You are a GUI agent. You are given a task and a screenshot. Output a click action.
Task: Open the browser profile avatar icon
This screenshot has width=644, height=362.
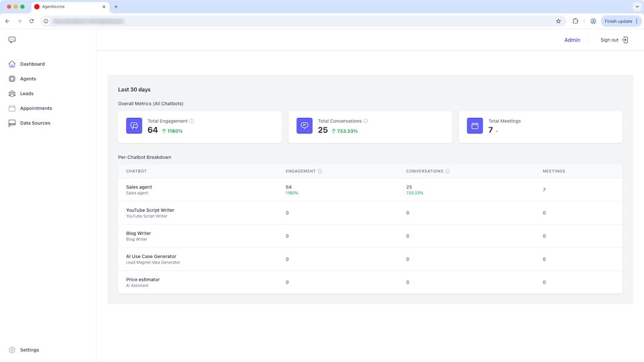coord(593,21)
